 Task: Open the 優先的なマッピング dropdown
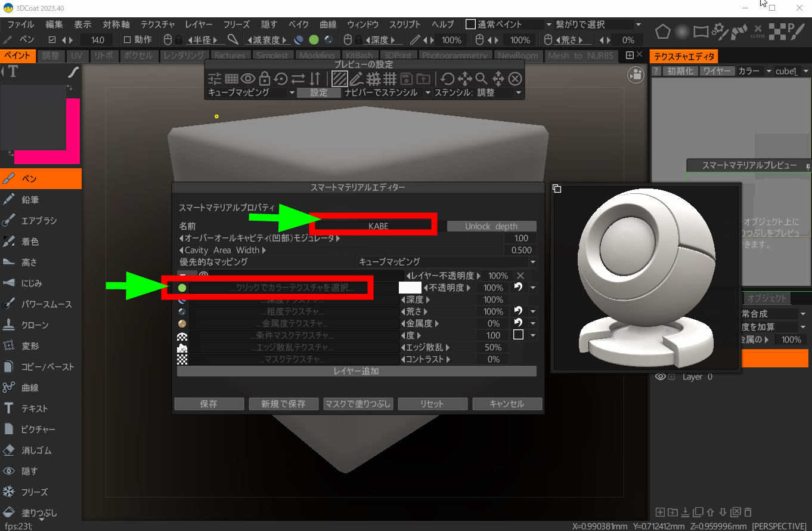(x=447, y=262)
